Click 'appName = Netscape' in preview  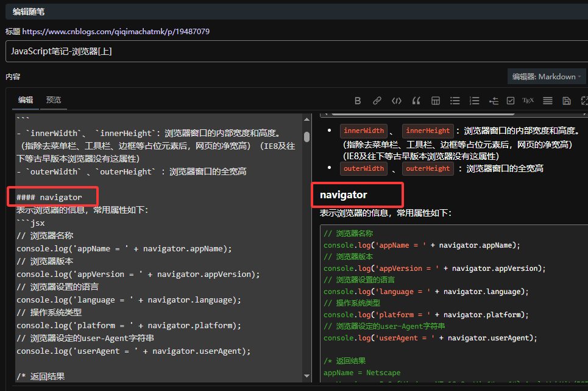point(362,373)
